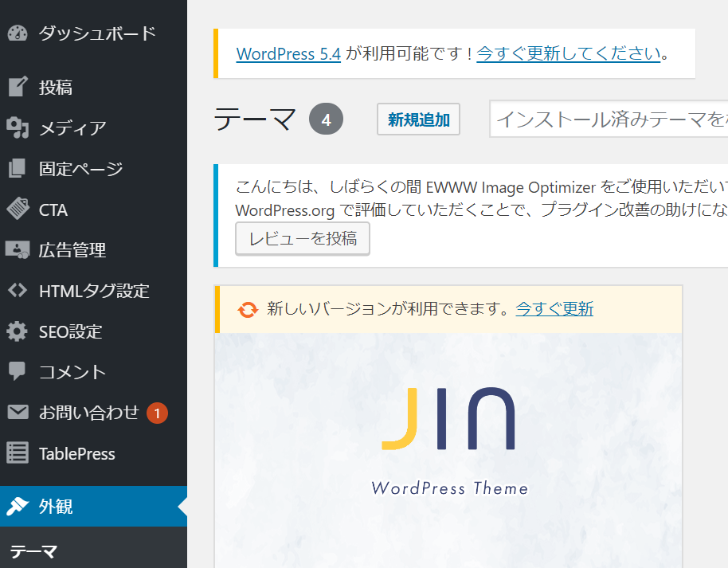
Task: Click the contact notification badge showing 1
Action: (157, 413)
